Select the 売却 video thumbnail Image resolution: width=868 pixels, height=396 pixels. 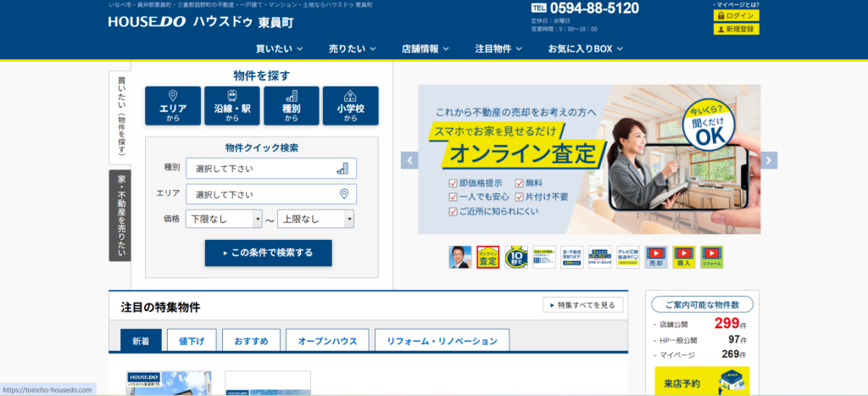pyautogui.click(x=656, y=257)
